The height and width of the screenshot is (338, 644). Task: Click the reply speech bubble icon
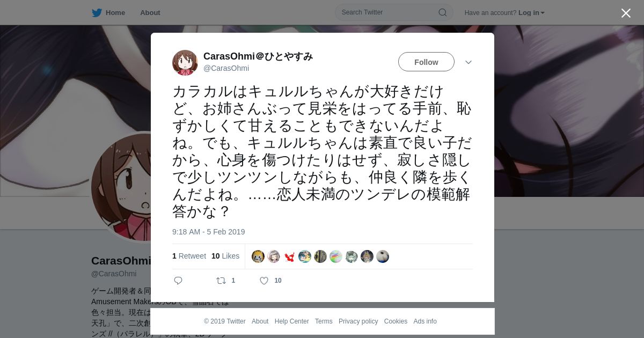point(178,281)
